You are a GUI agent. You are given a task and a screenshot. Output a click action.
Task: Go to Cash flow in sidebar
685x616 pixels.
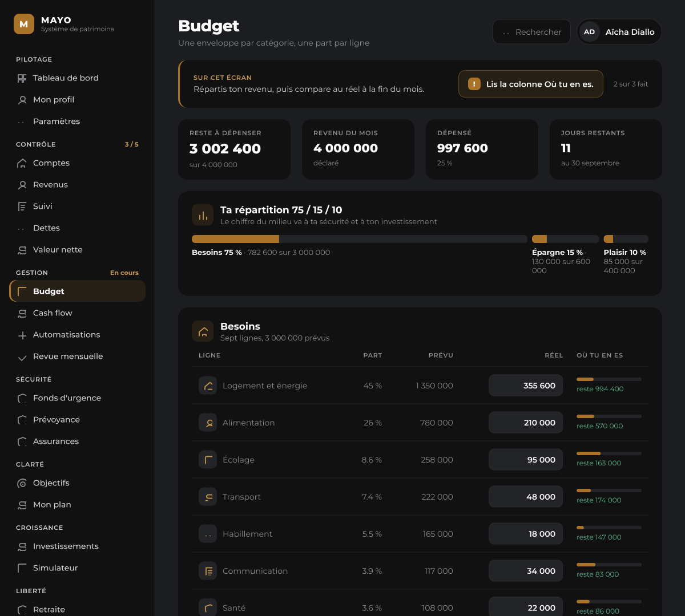(x=78, y=313)
